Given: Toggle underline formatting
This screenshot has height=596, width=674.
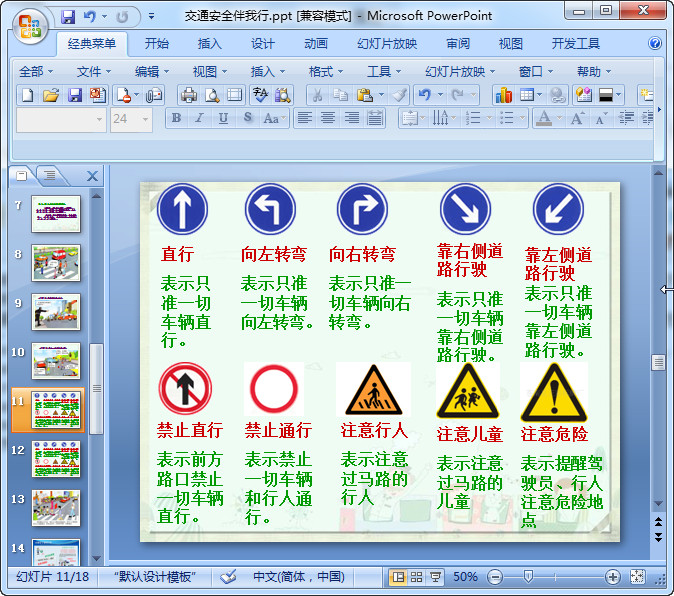Looking at the screenshot, I should pos(223,118).
